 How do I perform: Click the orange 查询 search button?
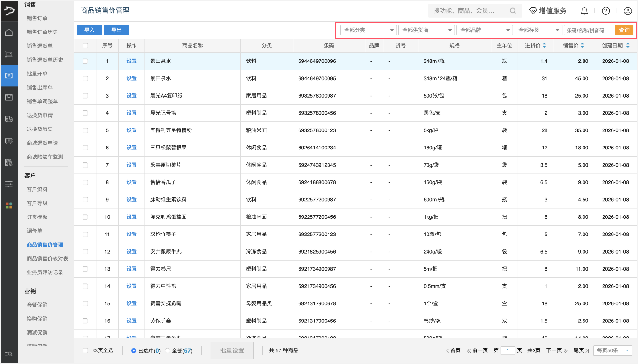pyautogui.click(x=624, y=30)
